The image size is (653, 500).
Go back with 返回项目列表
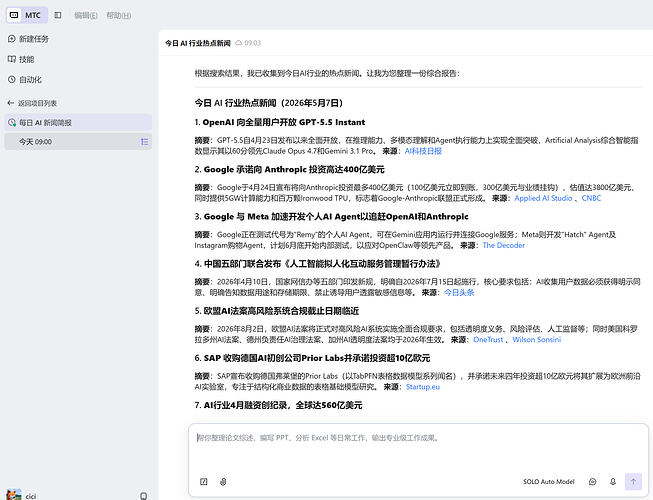tap(37, 103)
